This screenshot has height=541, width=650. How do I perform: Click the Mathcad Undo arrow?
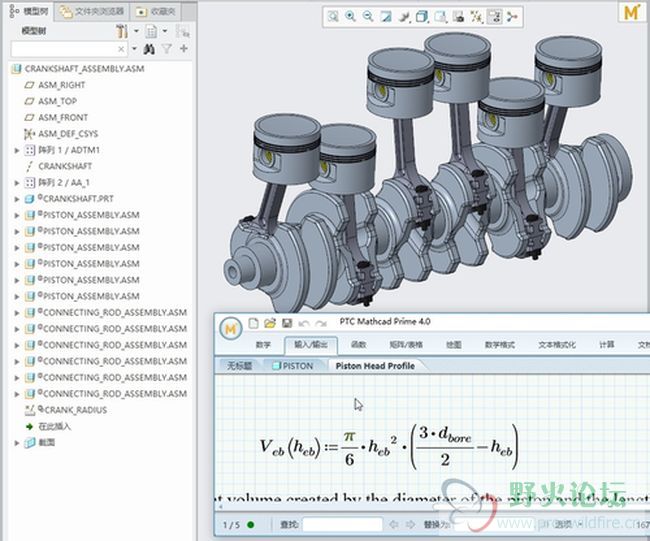tap(304, 323)
